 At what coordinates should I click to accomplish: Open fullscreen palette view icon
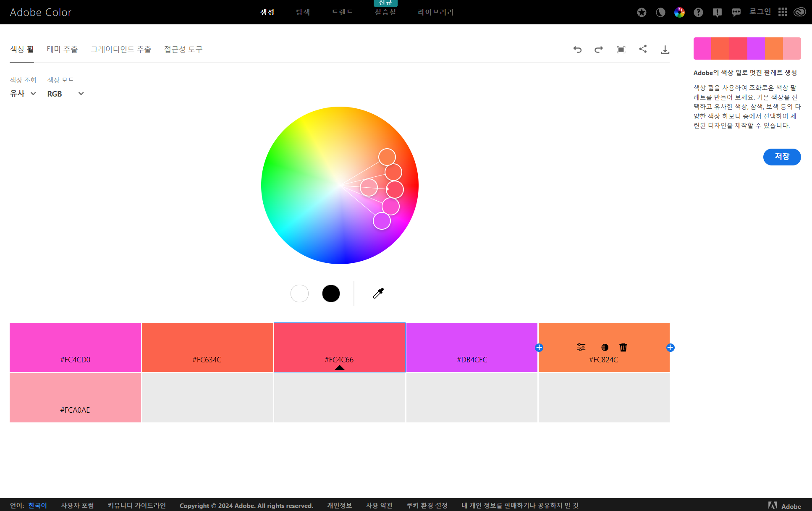point(621,50)
